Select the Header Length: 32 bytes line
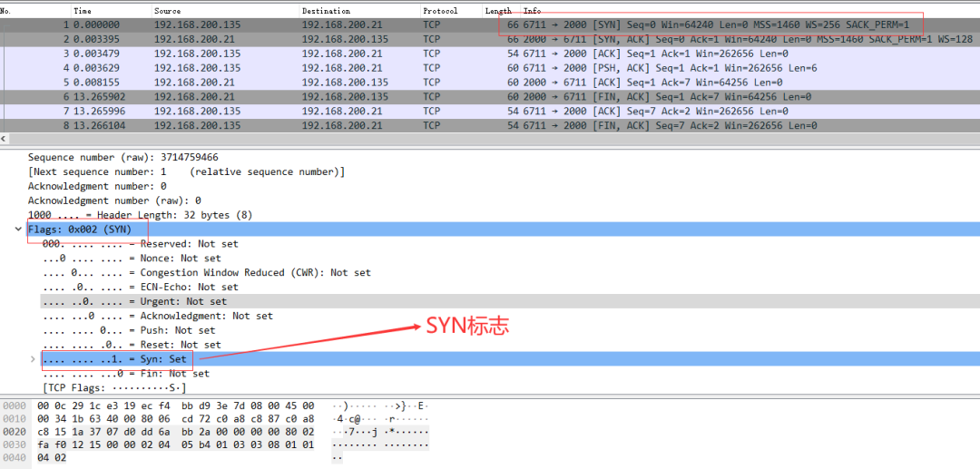 140,215
